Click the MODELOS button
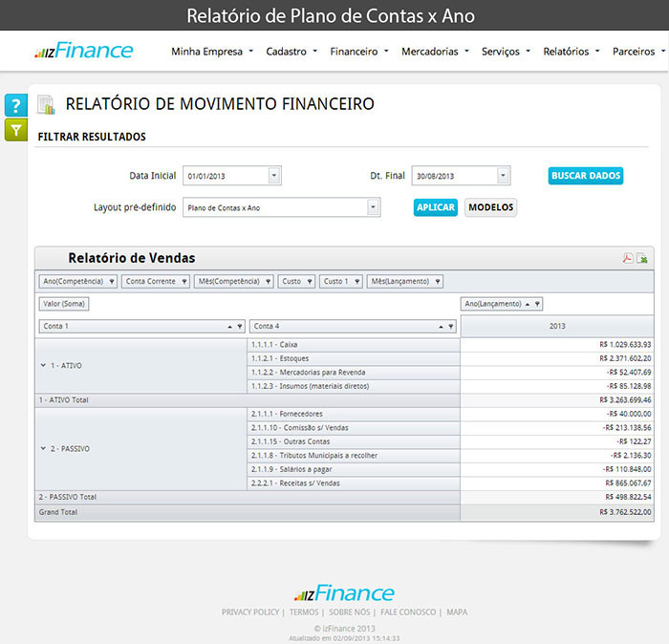This screenshot has height=644, width=669. tap(490, 207)
